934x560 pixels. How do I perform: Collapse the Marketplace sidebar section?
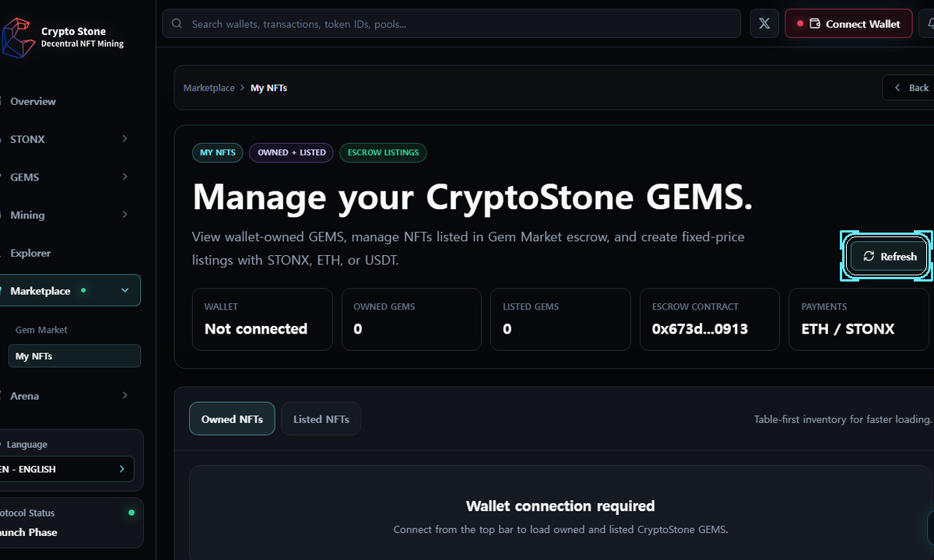[70, 290]
